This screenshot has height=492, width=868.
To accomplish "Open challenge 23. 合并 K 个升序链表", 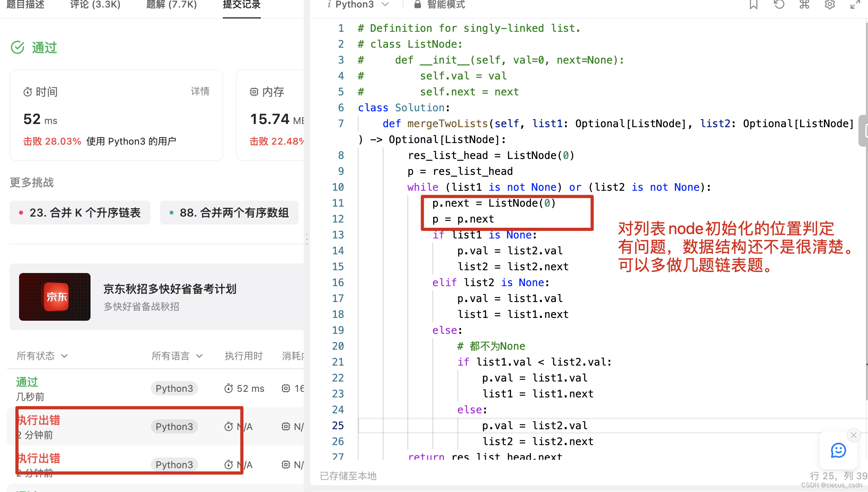I will coord(80,213).
